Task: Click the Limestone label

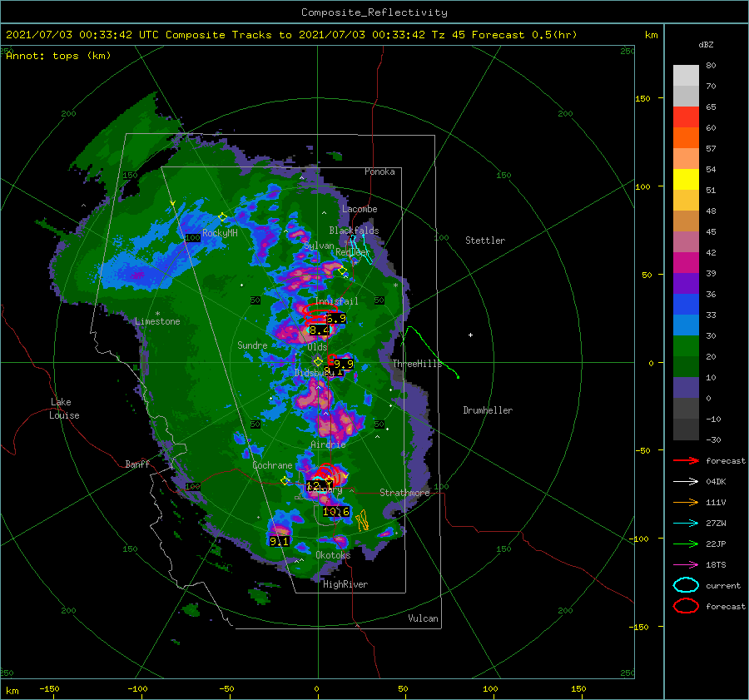Action: (x=157, y=321)
